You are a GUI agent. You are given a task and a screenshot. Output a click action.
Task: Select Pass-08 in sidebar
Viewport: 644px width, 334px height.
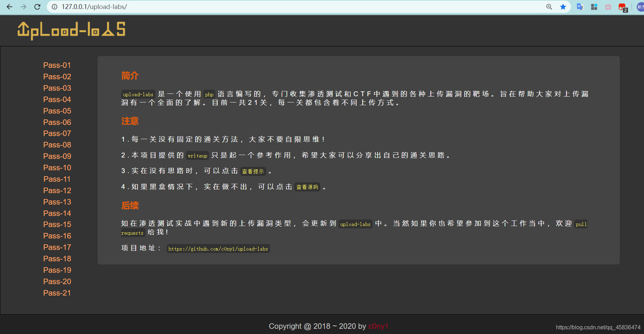[57, 145]
